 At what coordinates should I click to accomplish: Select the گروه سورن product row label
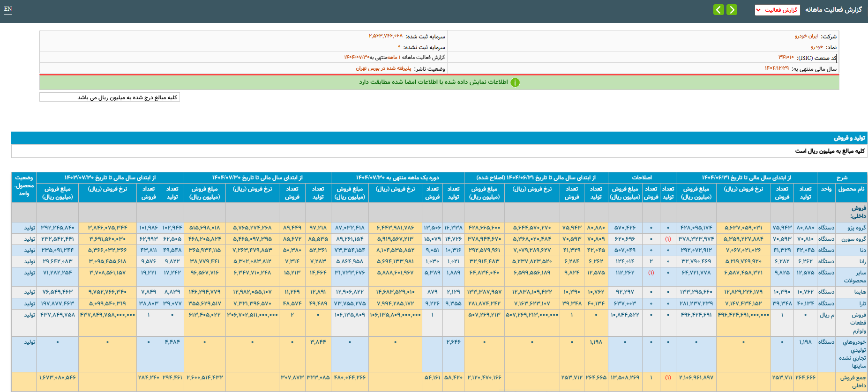click(853, 239)
